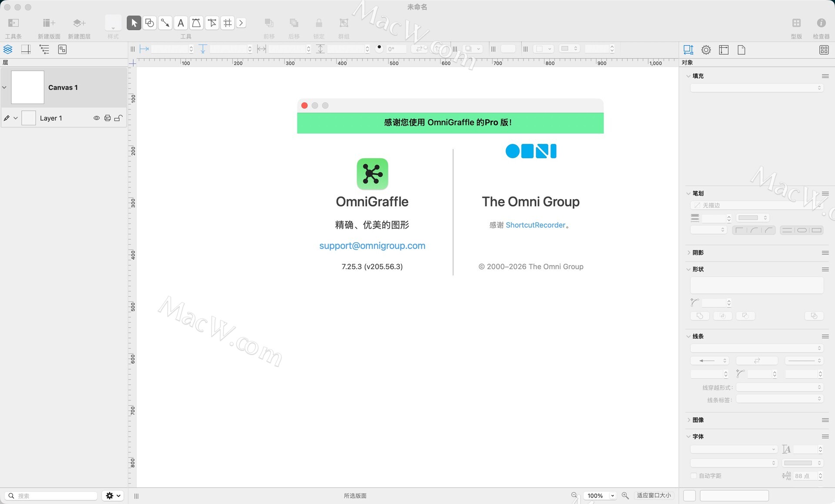Open the 100% zoom level dropdown
This screenshot has width=835, height=504.
600,496
